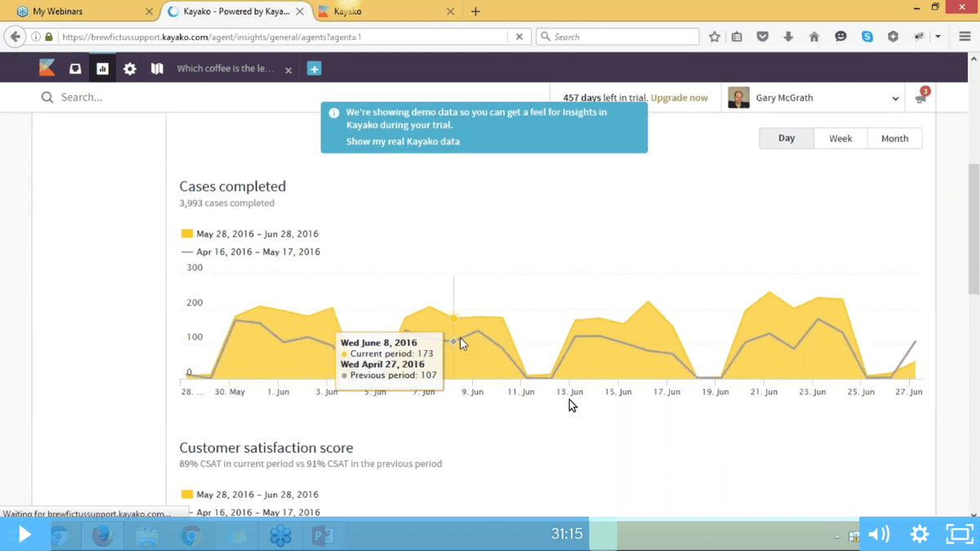Click Show my real Kayako data
Screen dimensions: 980x551
(403, 141)
